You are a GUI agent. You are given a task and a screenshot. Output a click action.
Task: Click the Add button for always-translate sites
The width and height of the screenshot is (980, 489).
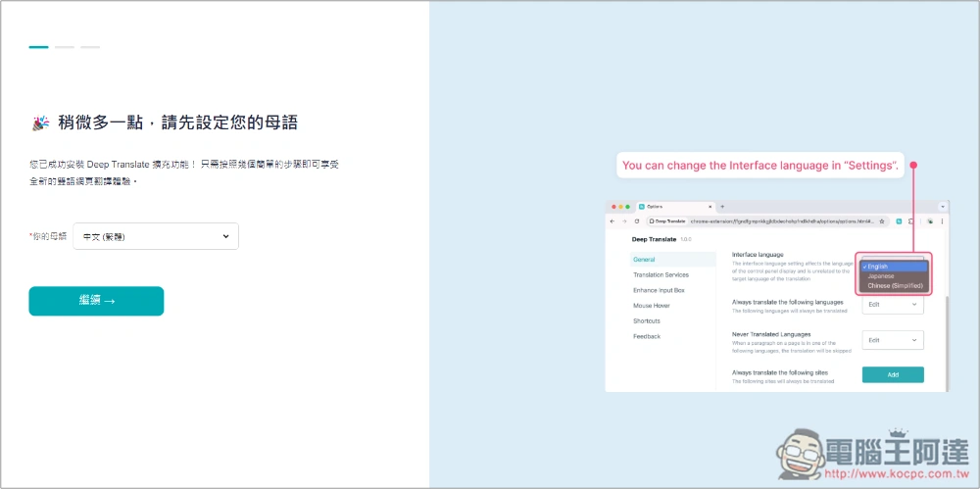[x=893, y=374]
